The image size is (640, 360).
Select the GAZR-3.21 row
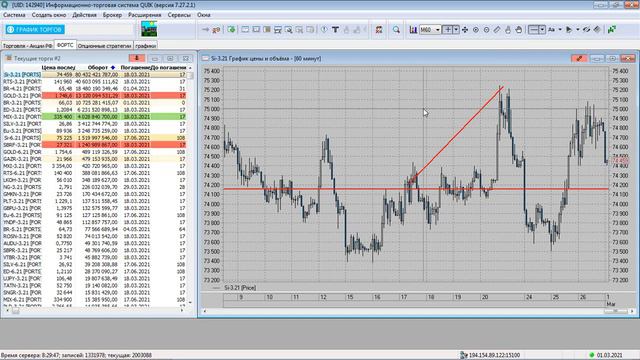tap(95, 159)
